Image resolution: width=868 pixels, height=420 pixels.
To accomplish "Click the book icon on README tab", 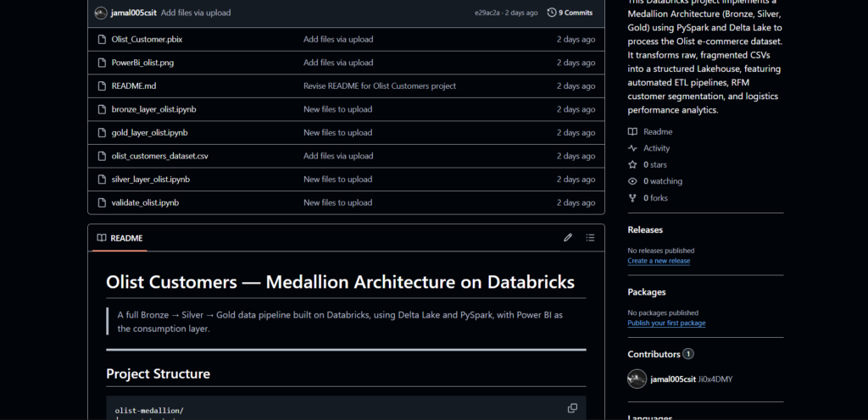I will click(x=102, y=238).
